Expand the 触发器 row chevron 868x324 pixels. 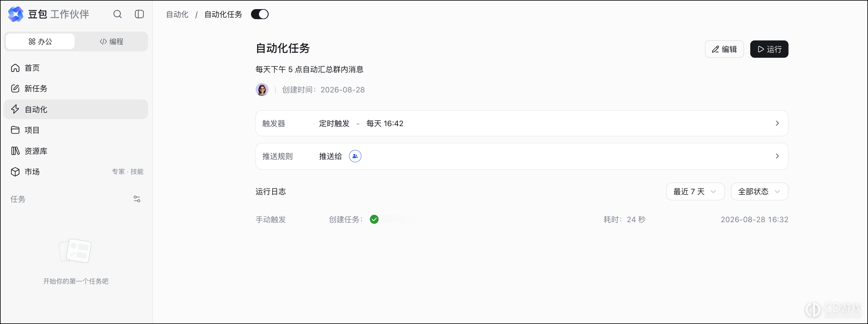pos(777,123)
